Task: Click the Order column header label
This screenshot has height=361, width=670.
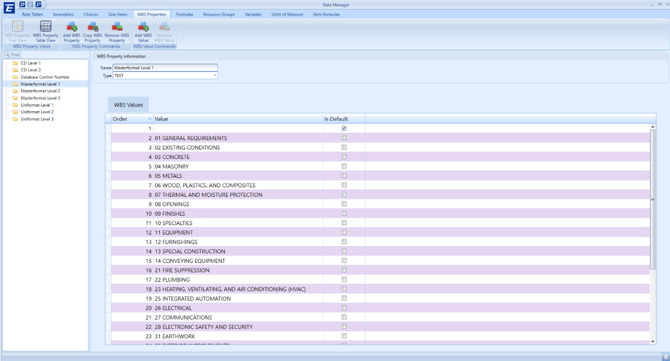Action: click(120, 119)
